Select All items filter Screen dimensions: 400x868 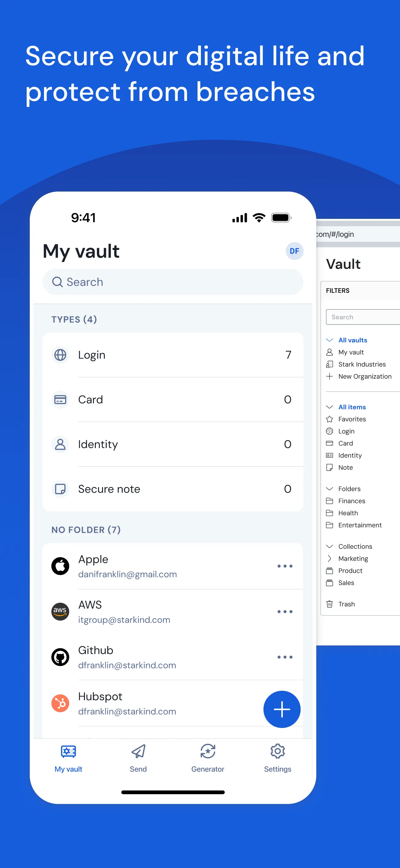pyautogui.click(x=352, y=407)
